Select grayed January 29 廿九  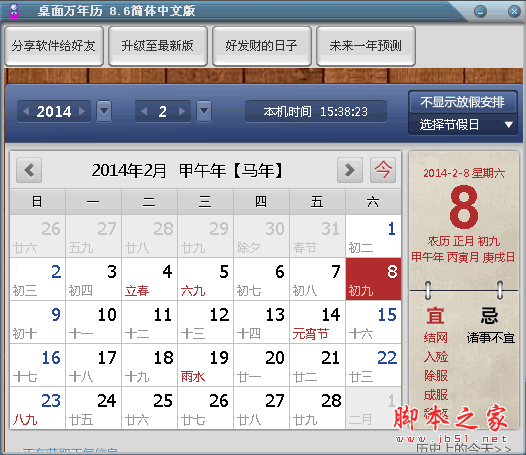click(x=206, y=236)
